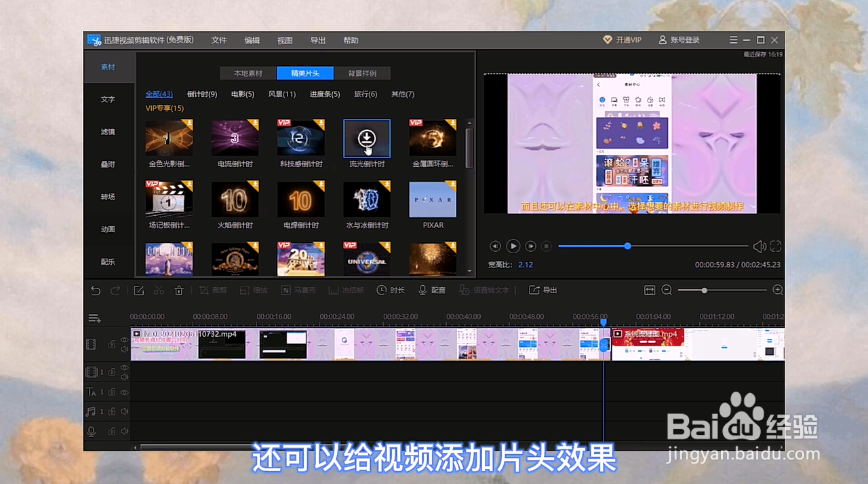Mute the music track speaker icon

pos(124,412)
